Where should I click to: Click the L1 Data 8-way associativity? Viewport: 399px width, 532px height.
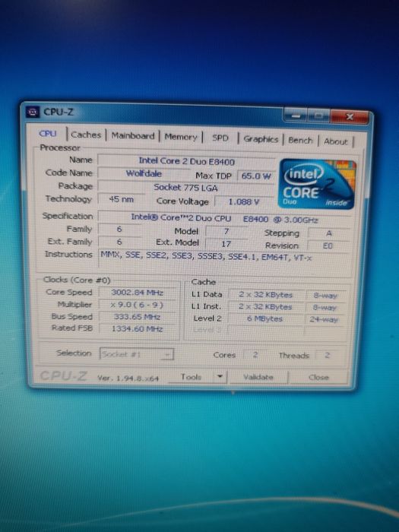coord(325,296)
